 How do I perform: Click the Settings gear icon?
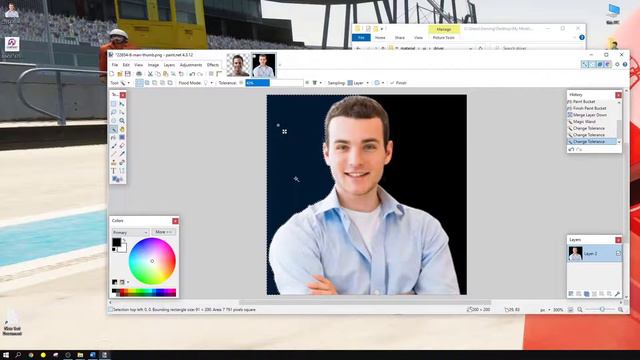click(x=617, y=64)
